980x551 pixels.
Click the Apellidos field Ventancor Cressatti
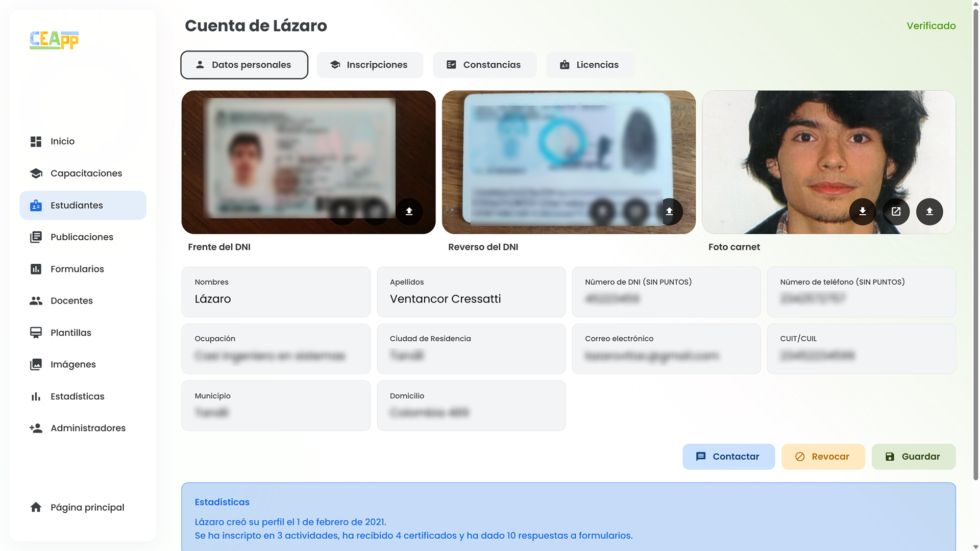[471, 292]
